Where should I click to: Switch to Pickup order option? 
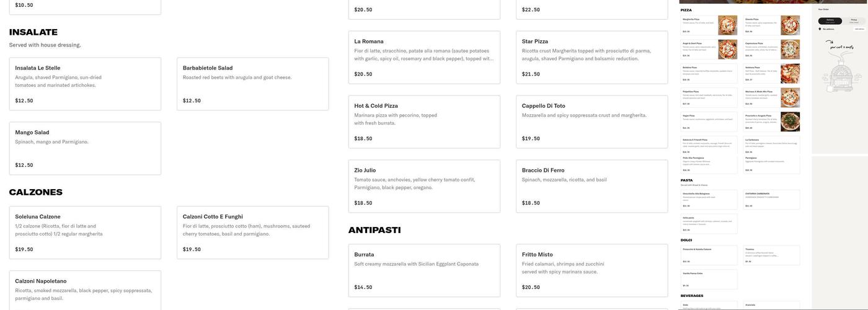tap(854, 21)
